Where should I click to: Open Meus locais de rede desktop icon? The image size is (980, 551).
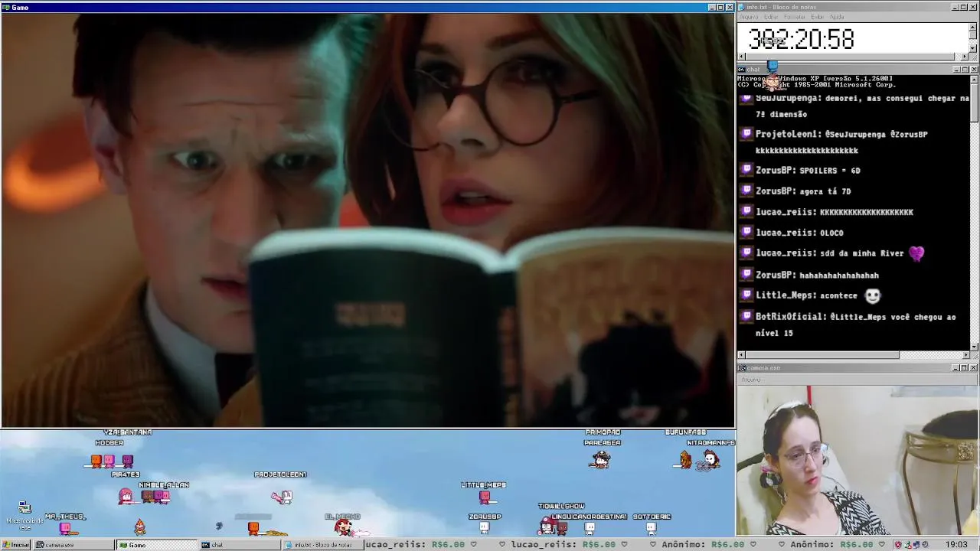click(x=24, y=516)
